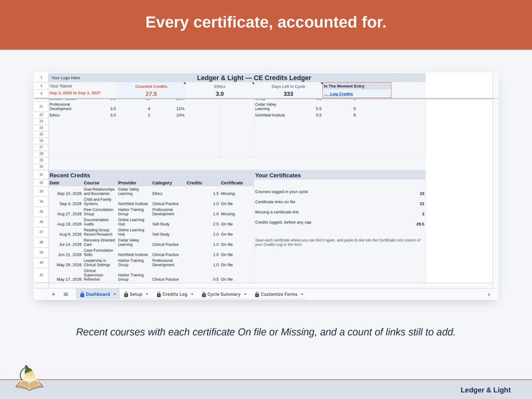This screenshot has width=532, height=399.
Task: Select the 'Aug 6, 2026' date cell
Action: (x=70, y=234)
